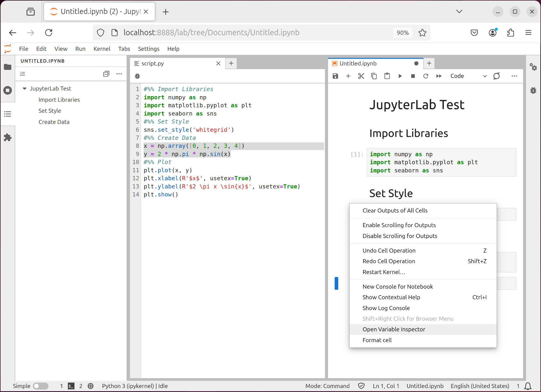Screen dimensions: 541x392
Task: Choose Clear Outputs of All Cells
Action: (x=423, y=211)
